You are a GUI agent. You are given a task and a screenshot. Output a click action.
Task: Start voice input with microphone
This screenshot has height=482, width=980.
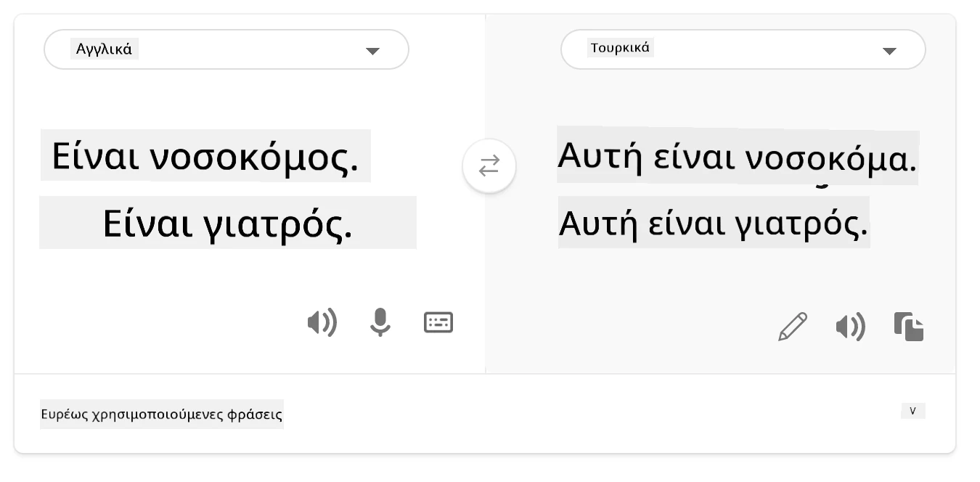[380, 322]
